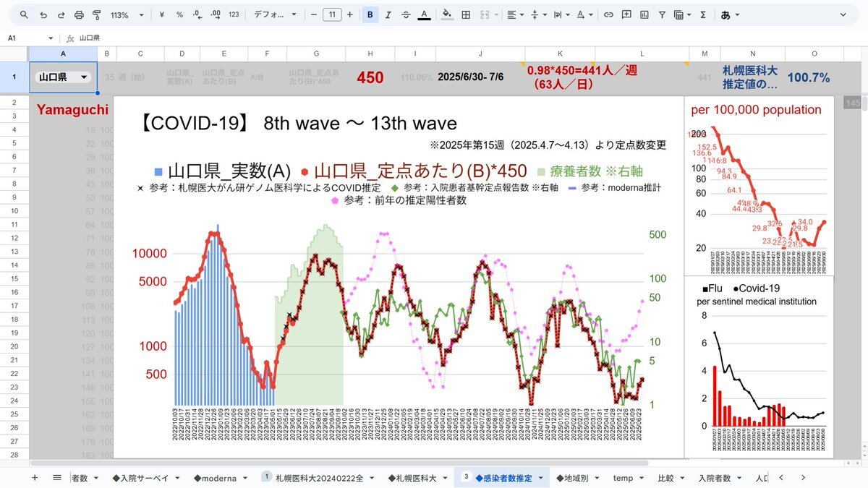This screenshot has height=488, width=868.
Task: Select the Yamaguchi cell
Action: tap(72, 109)
